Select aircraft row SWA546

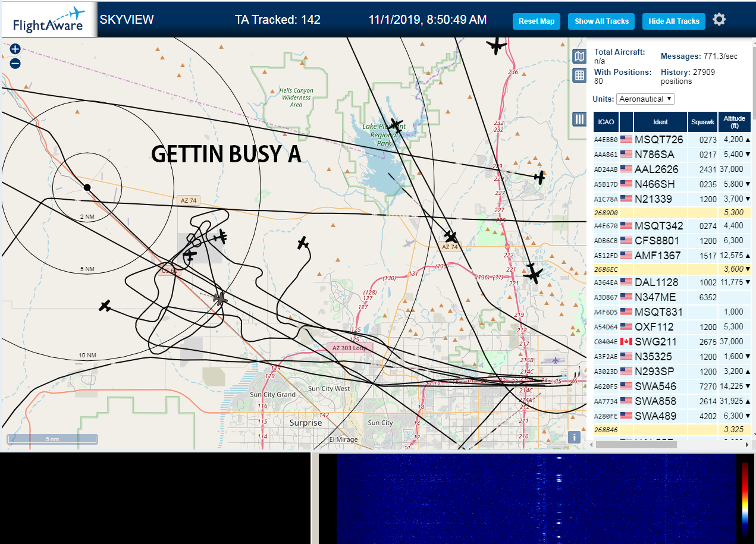(672, 386)
